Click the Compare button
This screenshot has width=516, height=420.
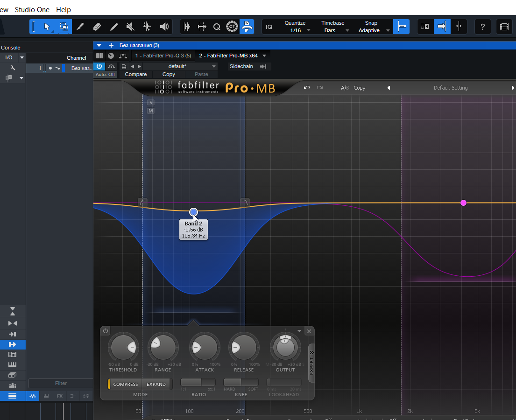(x=135, y=74)
